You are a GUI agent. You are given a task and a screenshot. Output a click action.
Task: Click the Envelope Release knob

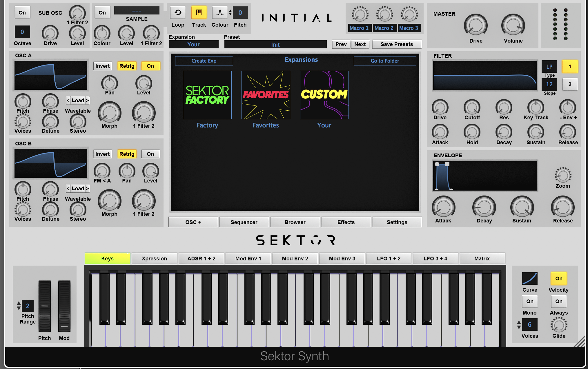click(x=562, y=207)
